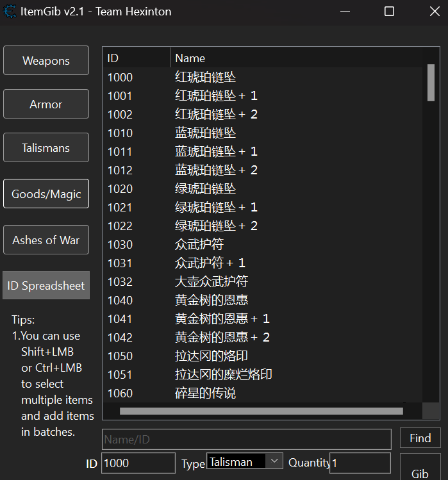Click the Gib button
The width and height of the screenshot is (448, 480).
click(x=420, y=472)
